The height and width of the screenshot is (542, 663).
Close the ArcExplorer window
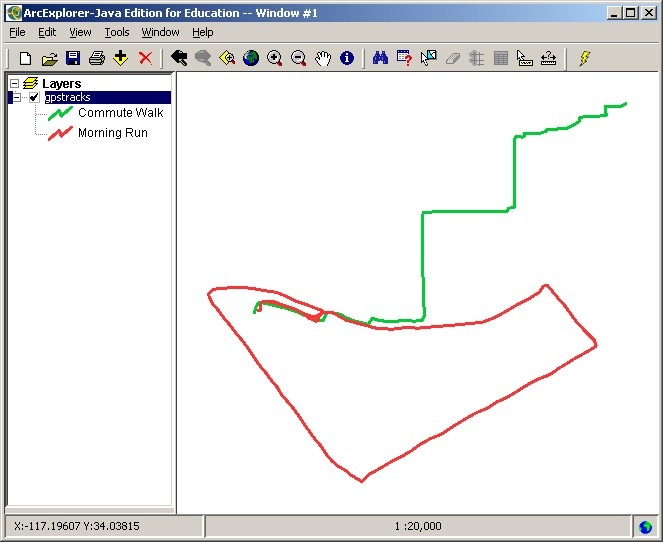tap(649, 13)
